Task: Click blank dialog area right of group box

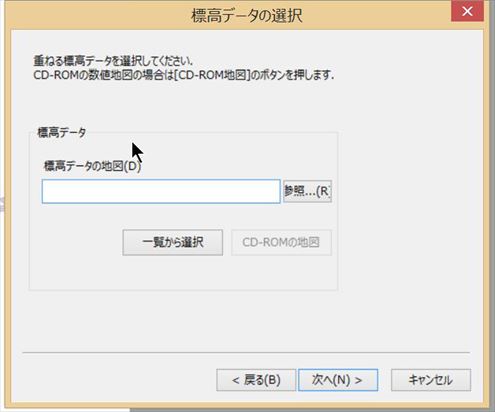Action: (410, 210)
